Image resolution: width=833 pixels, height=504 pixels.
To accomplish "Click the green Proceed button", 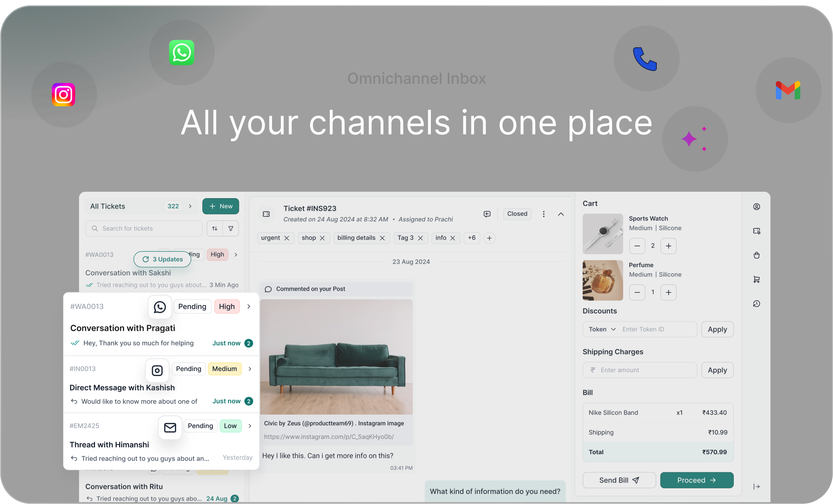I will point(697,480).
